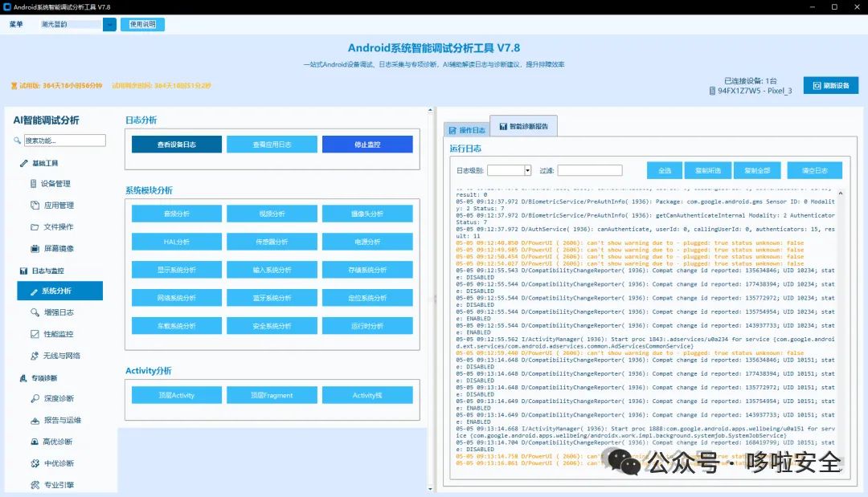The width and height of the screenshot is (868, 497).
Task: Focus the 搜索功能 search field
Action: coord(65,141)
